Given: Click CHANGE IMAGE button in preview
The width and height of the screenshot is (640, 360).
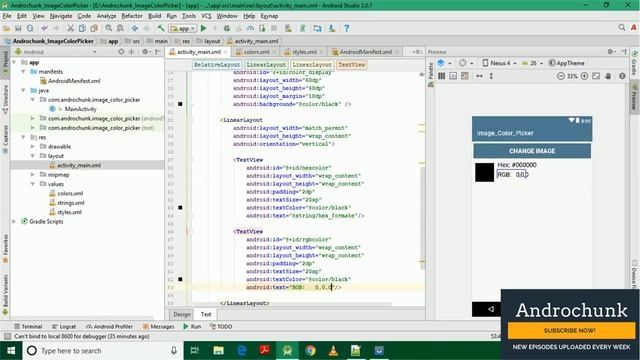Looking at the screenshot, I should [x=532, y=151].
